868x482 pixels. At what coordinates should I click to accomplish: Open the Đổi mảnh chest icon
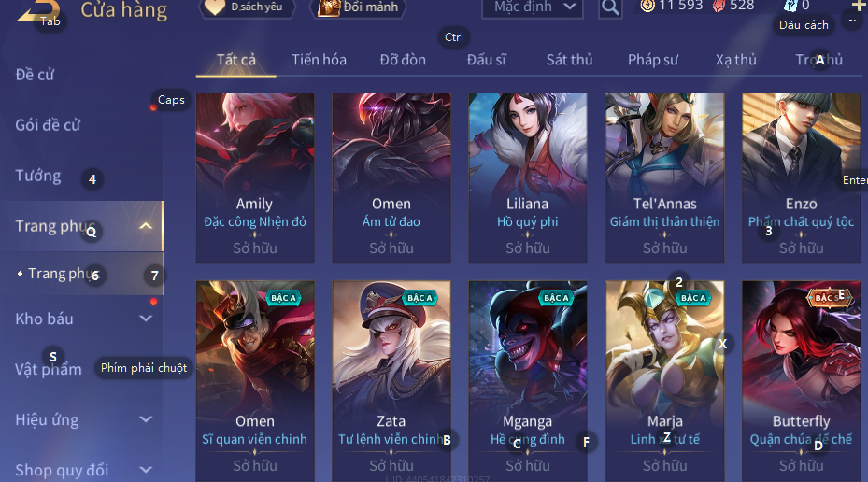(329, 7)
